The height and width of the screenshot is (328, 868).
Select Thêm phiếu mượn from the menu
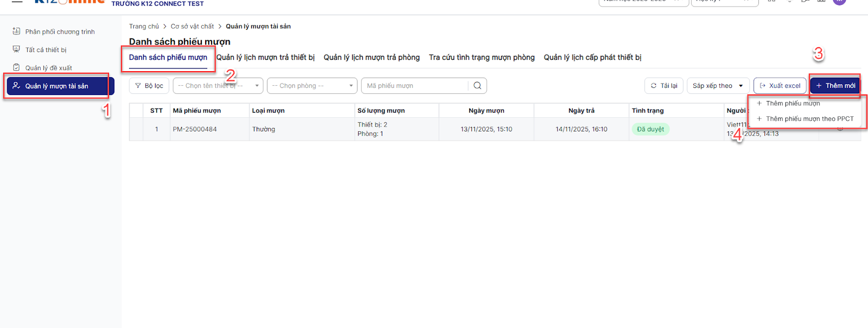pos(793,103)
